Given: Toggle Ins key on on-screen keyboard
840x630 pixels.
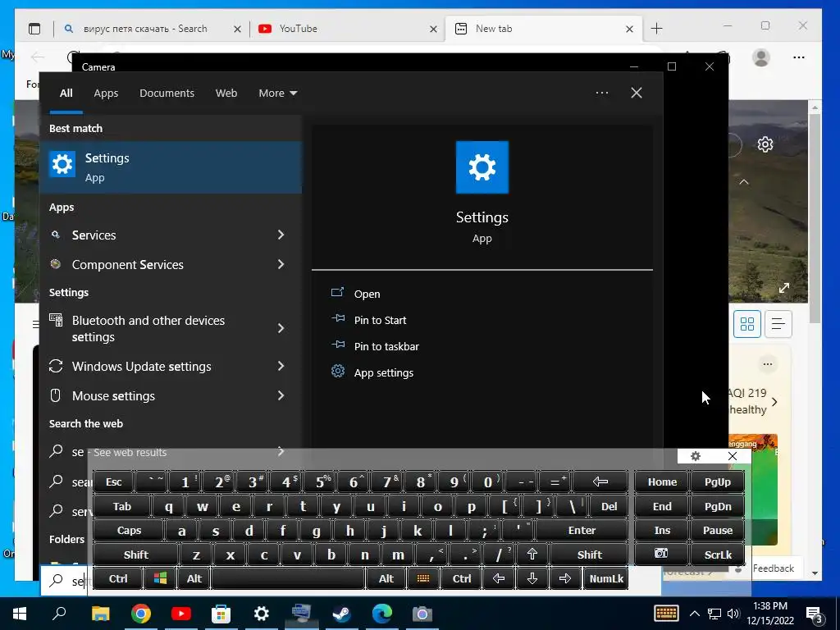Looking at the screenshot, I should [x=662, y=531].
